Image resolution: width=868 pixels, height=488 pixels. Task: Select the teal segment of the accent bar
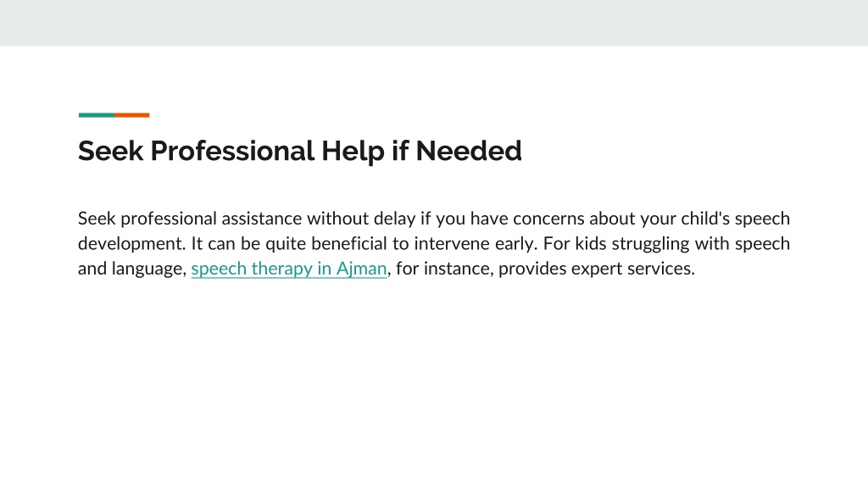(97, 115)
